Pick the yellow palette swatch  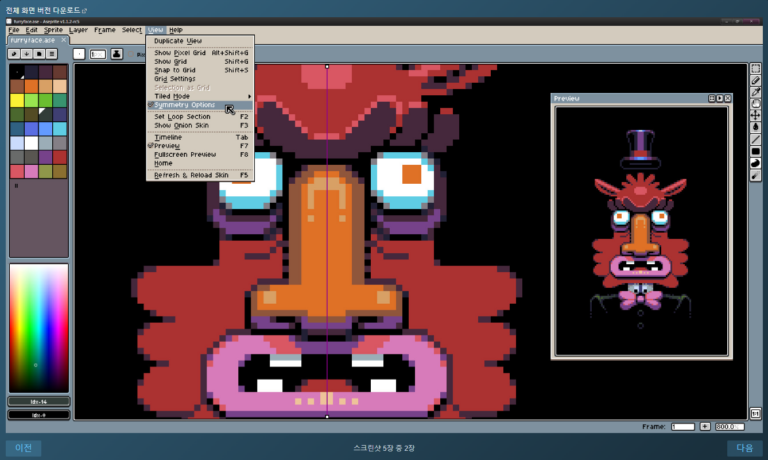tap(17, 100)
